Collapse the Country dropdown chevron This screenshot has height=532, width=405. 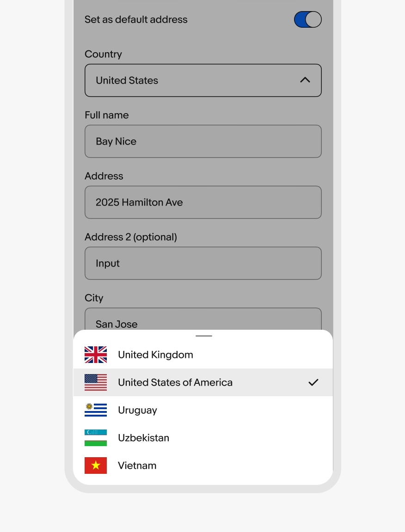click(x=305, y=80)
